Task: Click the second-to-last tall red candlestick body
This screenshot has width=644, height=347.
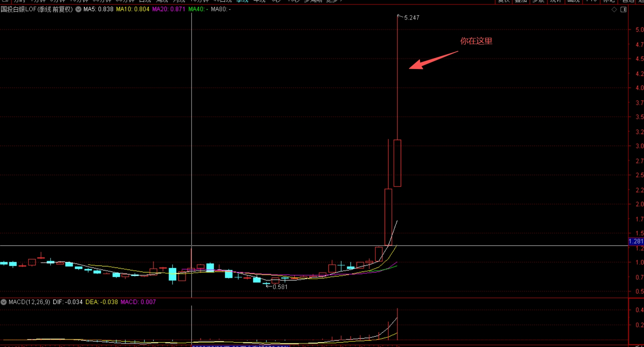Action: (388, 217)
